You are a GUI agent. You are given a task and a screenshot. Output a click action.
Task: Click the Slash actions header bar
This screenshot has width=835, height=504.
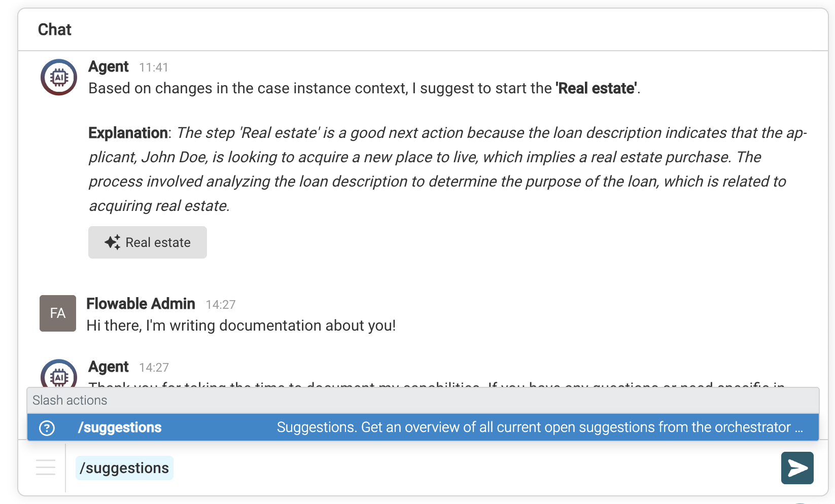point(69,400)
